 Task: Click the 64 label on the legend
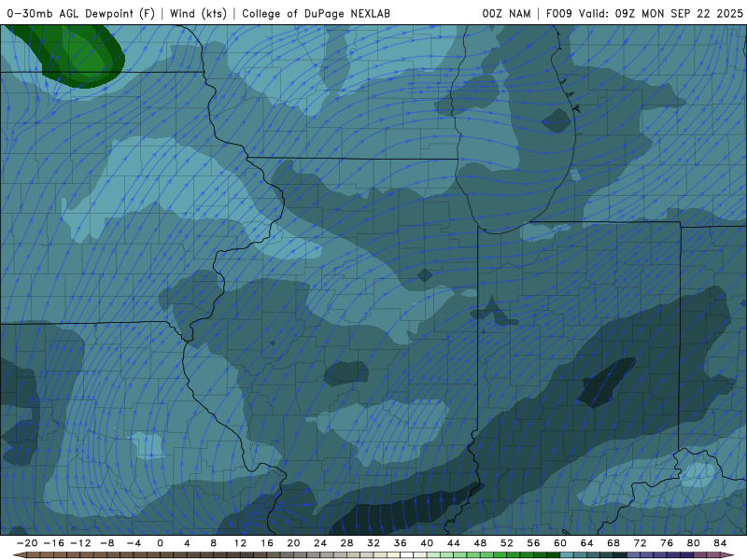(x=587, y=543)
